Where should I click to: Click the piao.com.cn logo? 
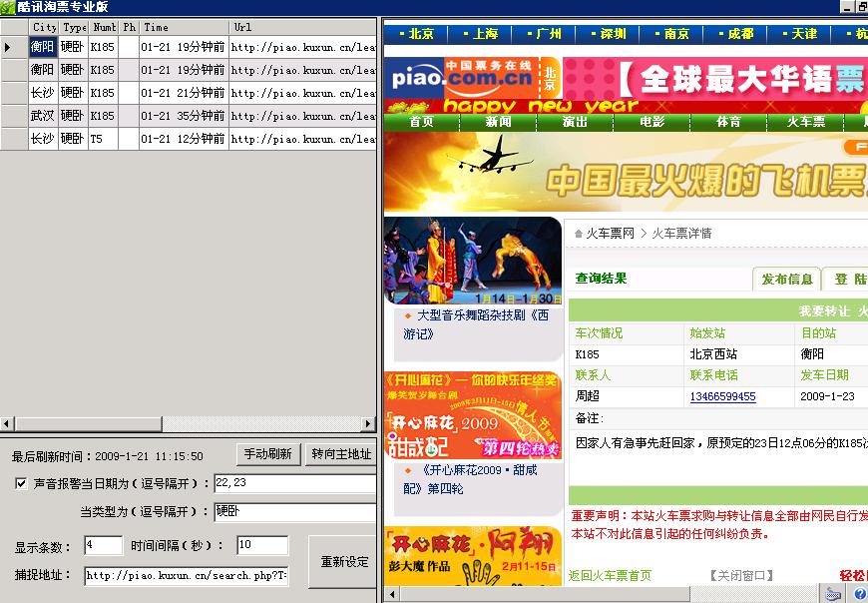click(461, 78)
